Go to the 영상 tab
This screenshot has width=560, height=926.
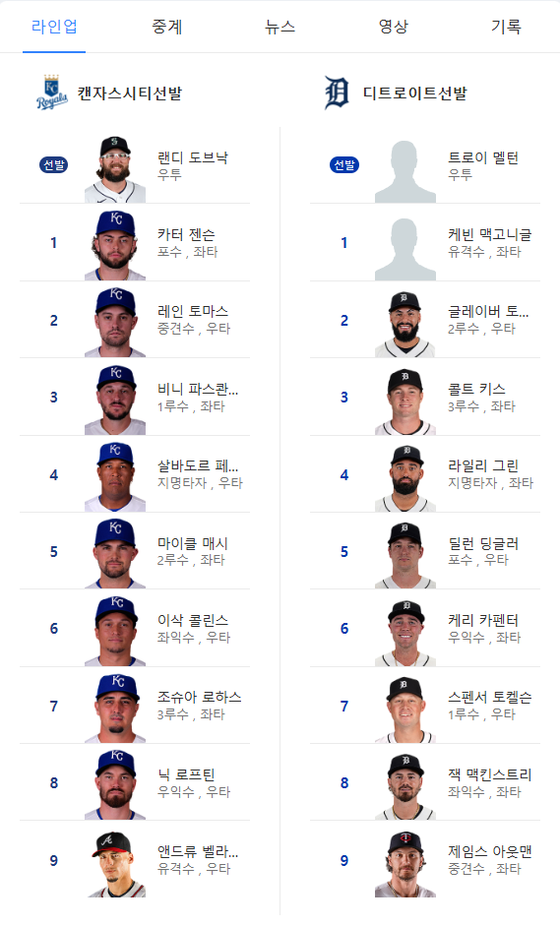pos(394,27)
